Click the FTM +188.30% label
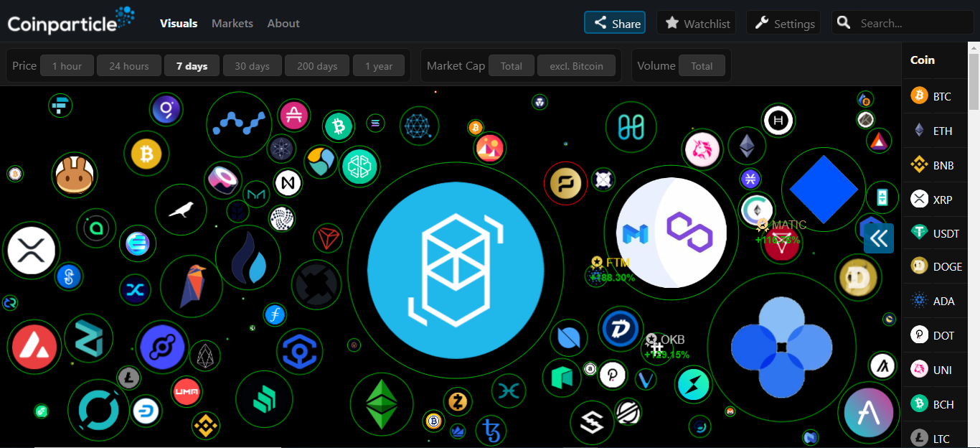Image resolution: width=980 pixels, height=448 pixels. (612, 270)
